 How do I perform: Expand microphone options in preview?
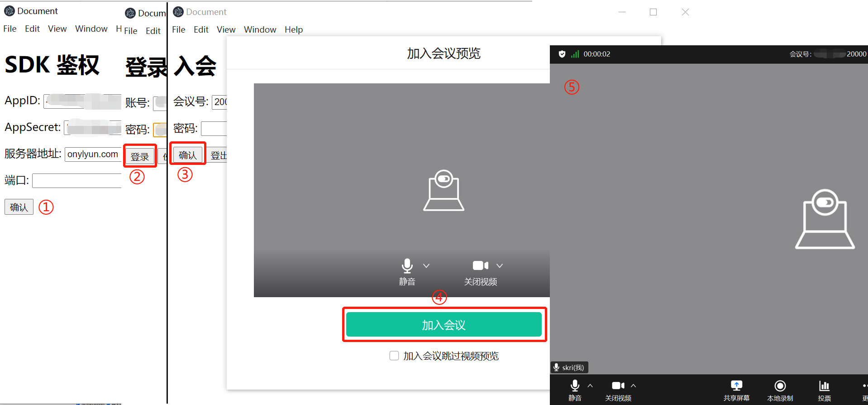coord(426,265)
